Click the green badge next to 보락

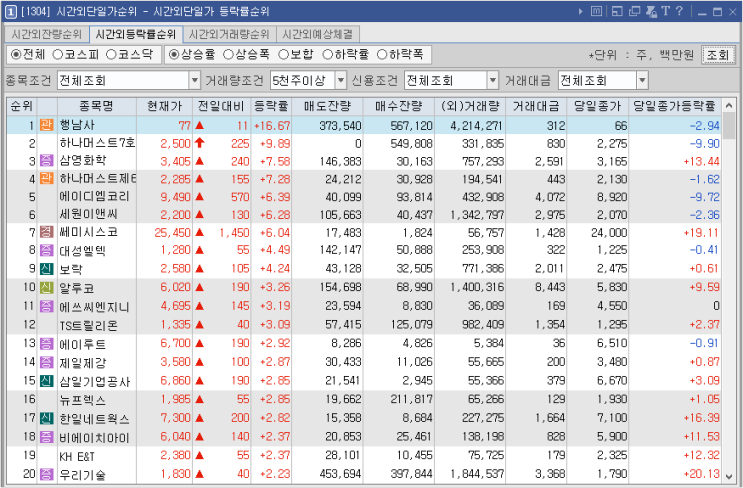tap(46, 269)
